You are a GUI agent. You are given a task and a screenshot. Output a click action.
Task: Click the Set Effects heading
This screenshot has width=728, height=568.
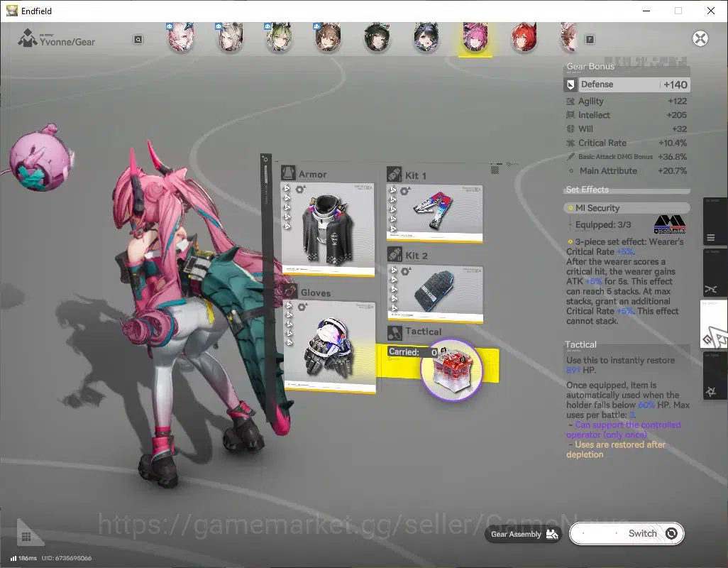pyautogui.click(x=588, y=190)
